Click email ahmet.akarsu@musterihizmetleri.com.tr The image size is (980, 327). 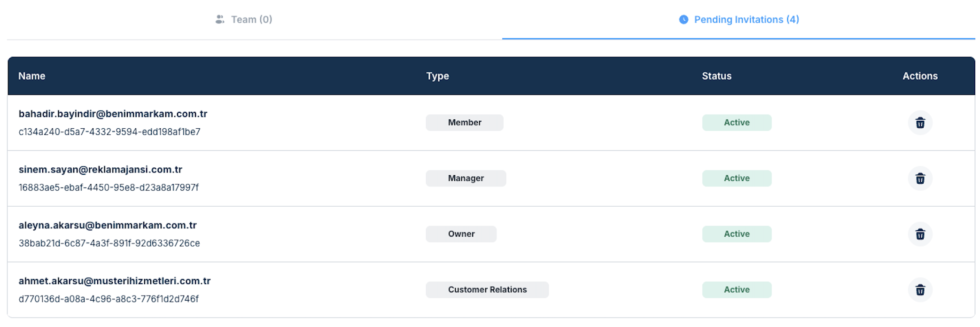115,281
